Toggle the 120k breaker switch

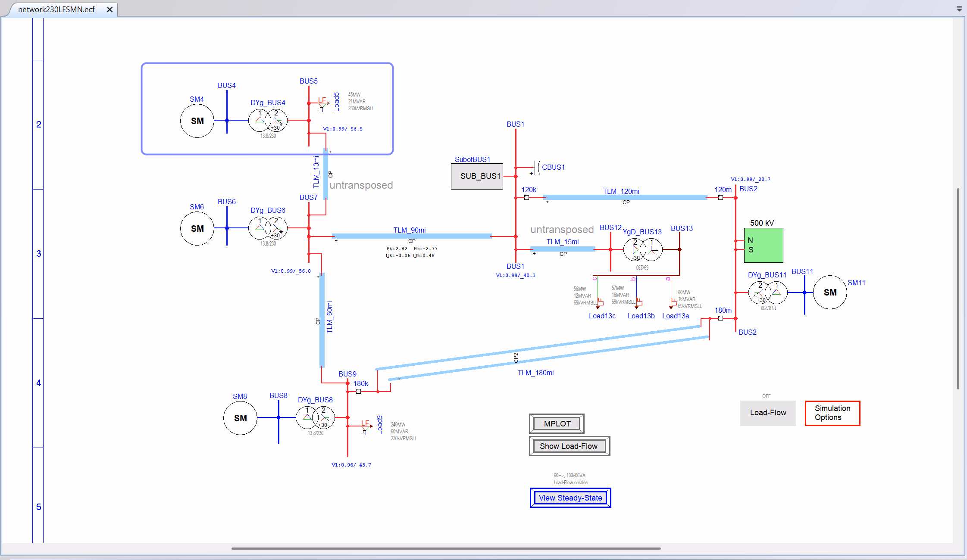[526, 198]
